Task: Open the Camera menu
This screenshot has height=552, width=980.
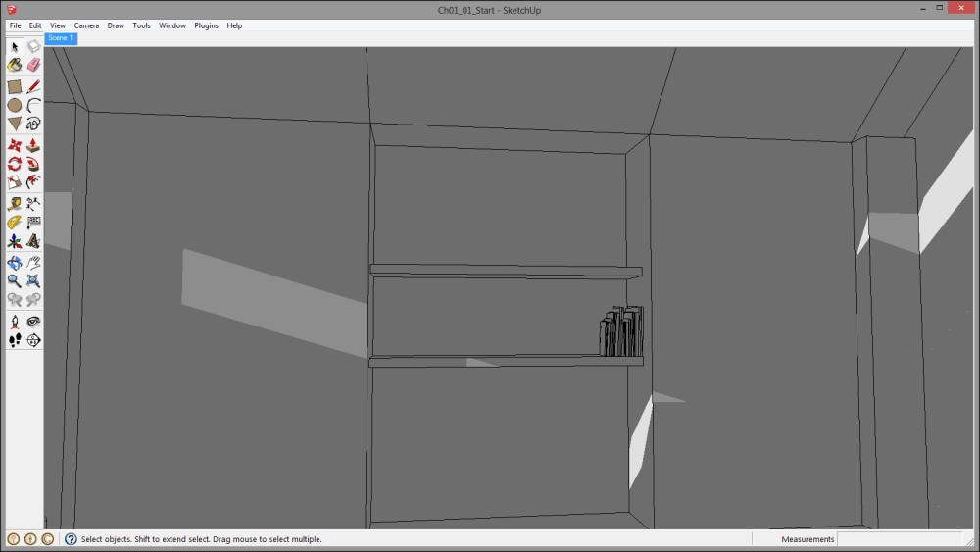Action: (86, 25)
